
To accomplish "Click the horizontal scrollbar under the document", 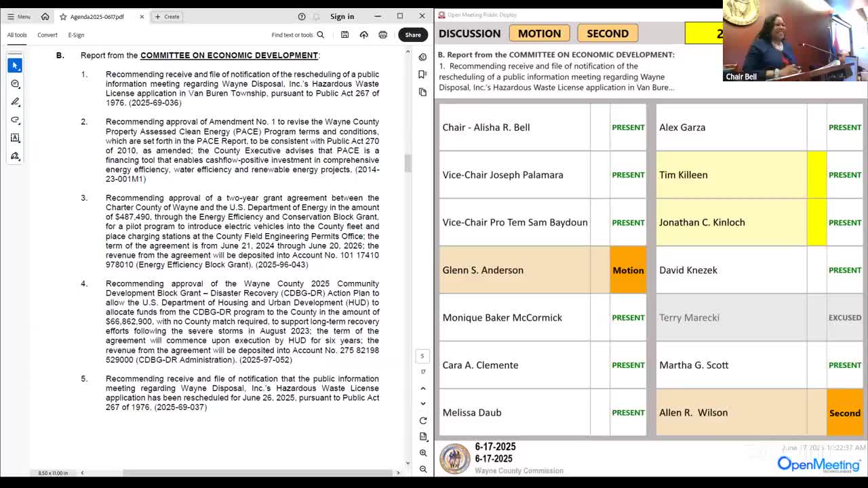I will point(237,472).
